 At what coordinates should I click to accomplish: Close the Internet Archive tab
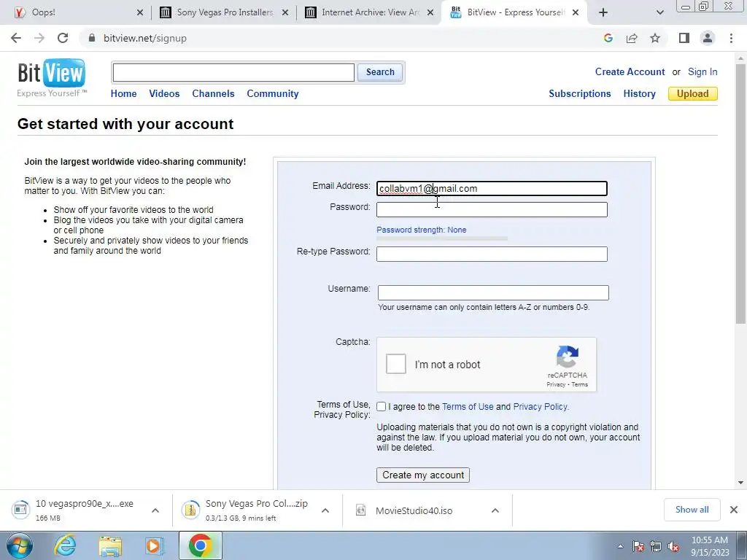coord(430,12)
